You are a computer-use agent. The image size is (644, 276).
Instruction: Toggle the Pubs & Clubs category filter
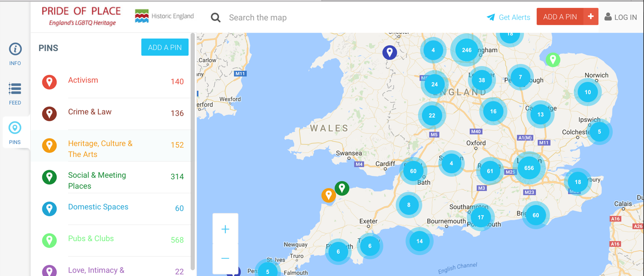tap(91, 239)
